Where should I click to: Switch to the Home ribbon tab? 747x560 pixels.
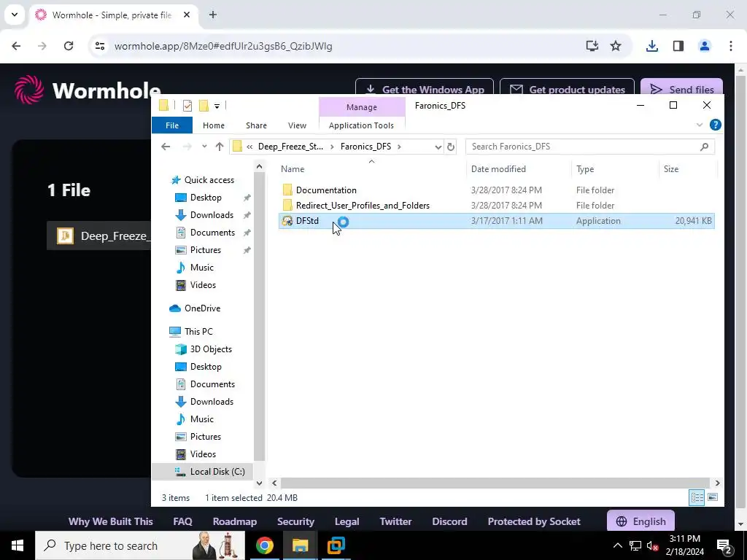click(x=214, y=125)
